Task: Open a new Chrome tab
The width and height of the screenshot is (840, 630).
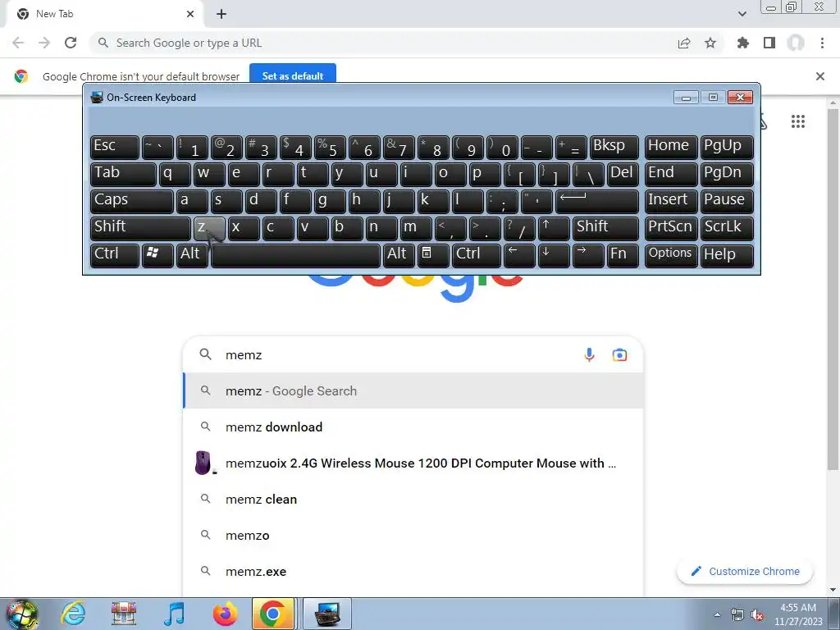Action: tap(221, 14)
